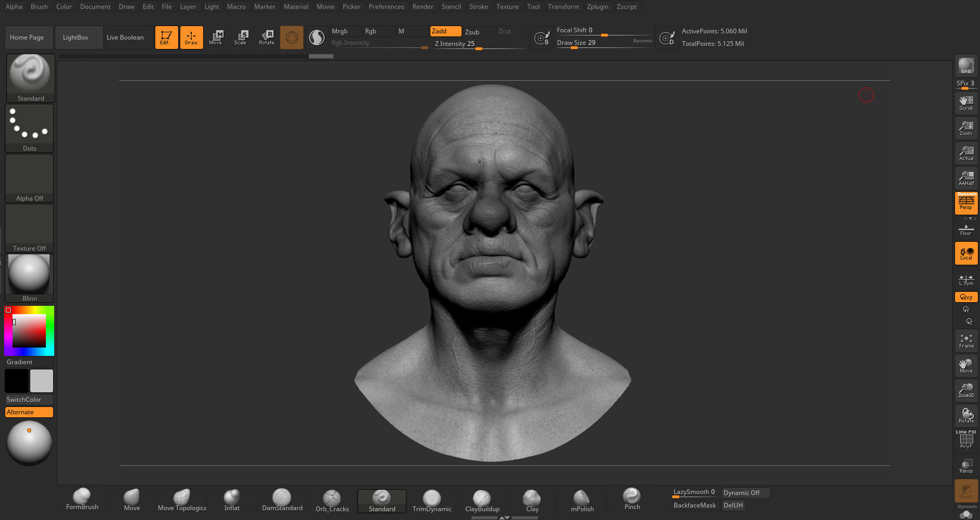
Task: Open the Stroke menu
Action: point(478,7)
